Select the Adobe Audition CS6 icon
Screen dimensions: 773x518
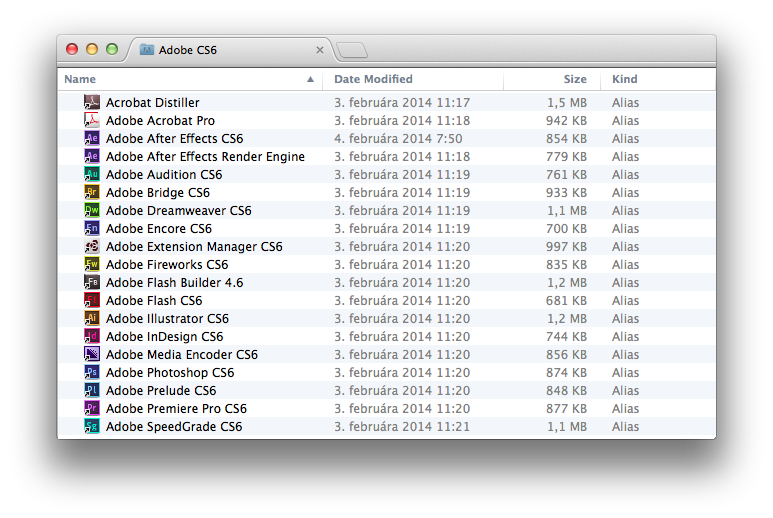[x=92, y=174]
